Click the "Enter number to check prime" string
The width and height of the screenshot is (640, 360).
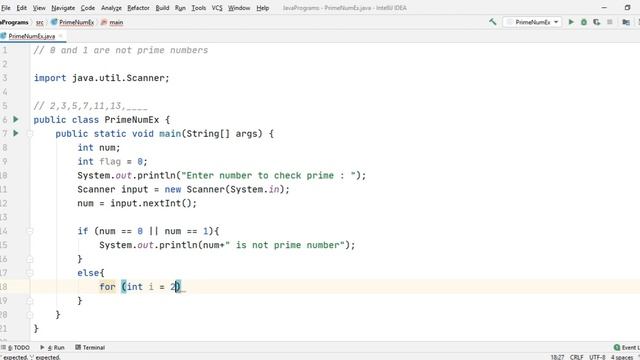click(x=268, y=176)
